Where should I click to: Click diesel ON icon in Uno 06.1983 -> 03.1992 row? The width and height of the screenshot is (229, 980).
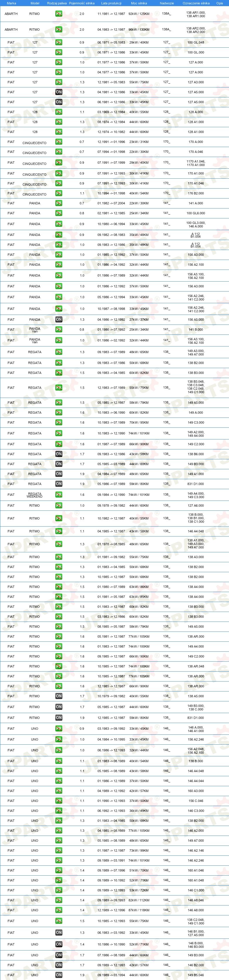(59, 932)
